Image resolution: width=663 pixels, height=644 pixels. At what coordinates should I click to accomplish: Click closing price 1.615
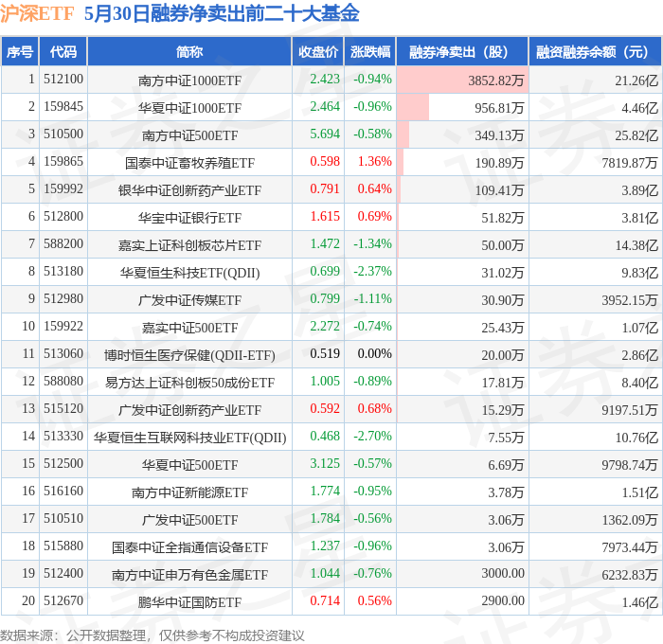[x=325, y=217]
